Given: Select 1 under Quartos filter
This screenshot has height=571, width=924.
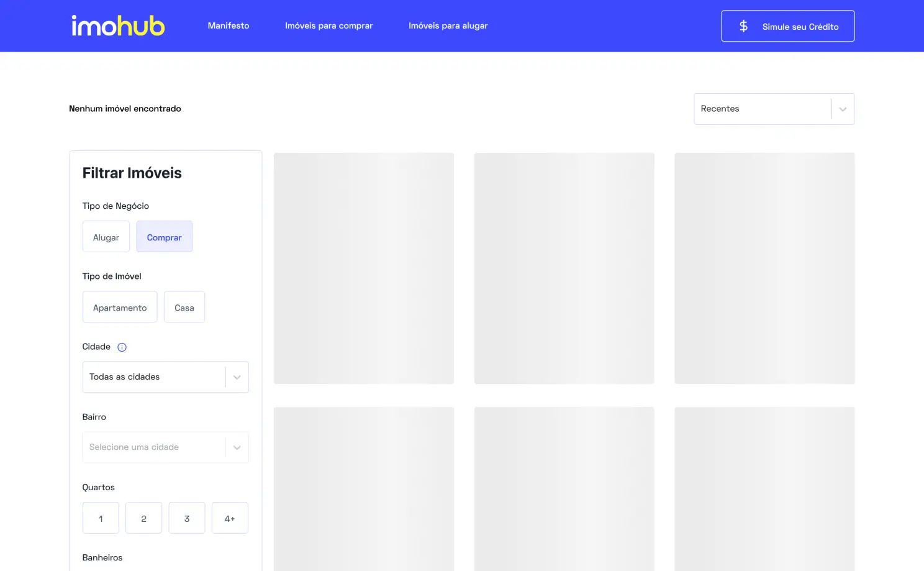Looking at the screenshot, I should pyautogui.click(x=100, y=518).
